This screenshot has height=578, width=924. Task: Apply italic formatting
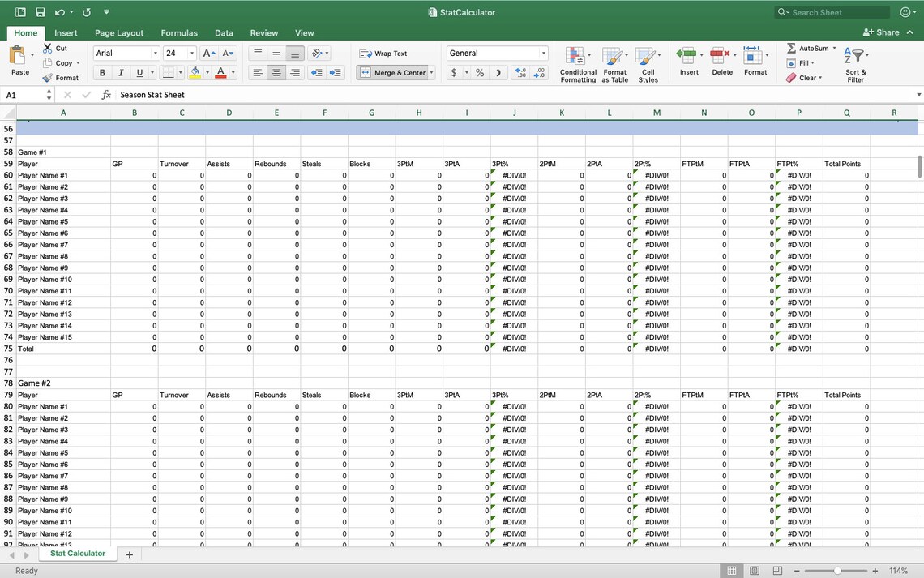pyautogui.click(x=118, y=72)
